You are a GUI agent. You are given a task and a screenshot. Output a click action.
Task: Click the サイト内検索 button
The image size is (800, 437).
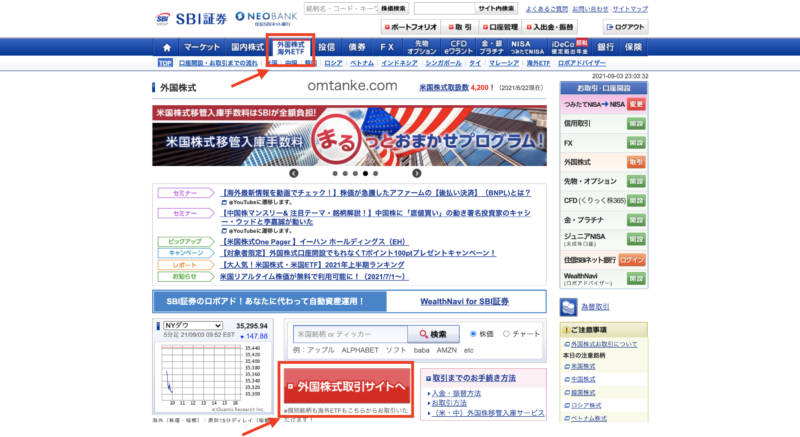click(496, 9)
